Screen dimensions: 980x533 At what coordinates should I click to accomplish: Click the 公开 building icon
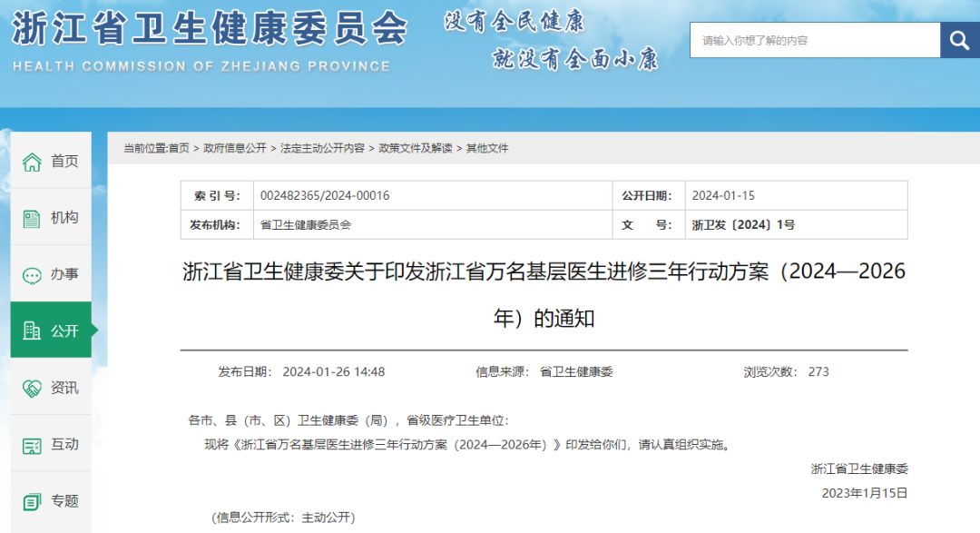click(32, 331)
